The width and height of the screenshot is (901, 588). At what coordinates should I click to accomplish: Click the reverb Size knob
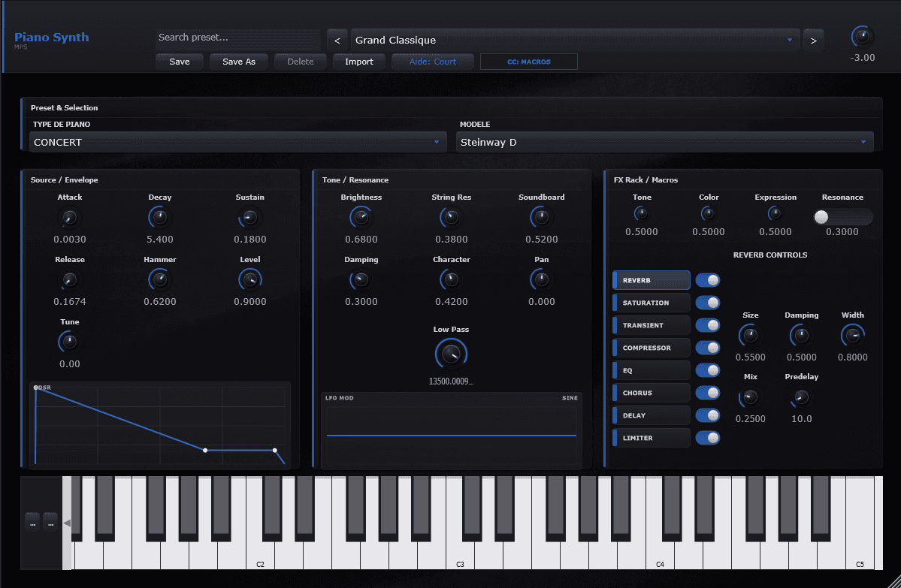(x=750, y=336)
